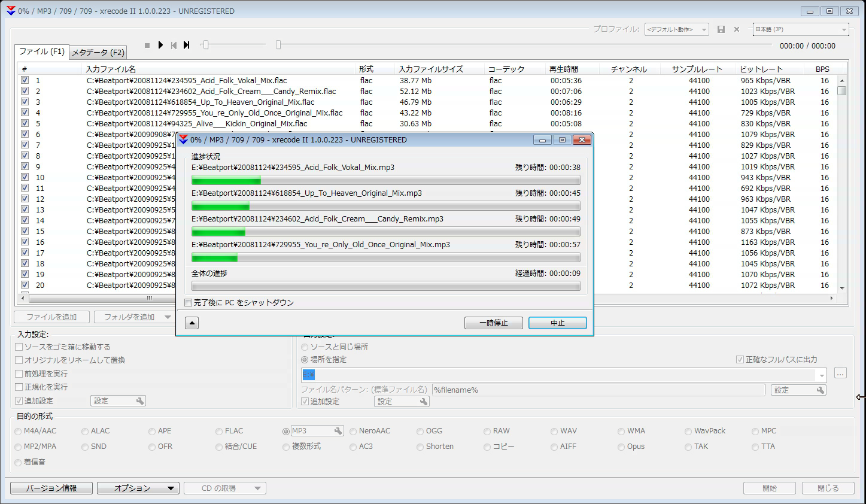Click the playback seek slider handle
The width and height of the screenshot is (866, 504).
(x=278, y=45)
